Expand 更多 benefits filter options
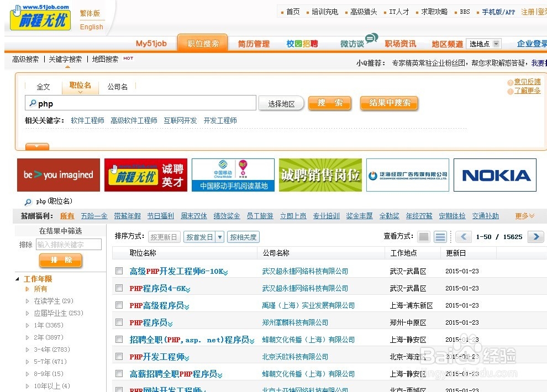This screenshot has height=392, width=547. (x=525, y=216)
